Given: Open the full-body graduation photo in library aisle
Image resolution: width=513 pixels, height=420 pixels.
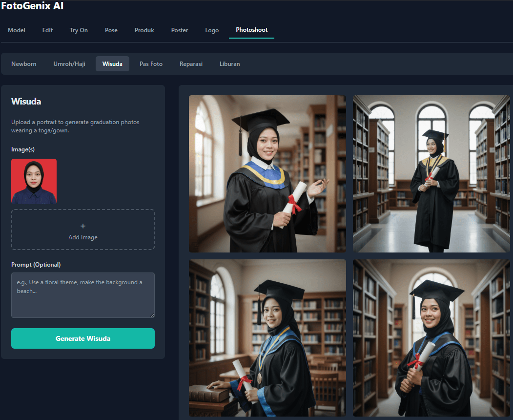Looking at the screenshot, I should click(431, 174).
